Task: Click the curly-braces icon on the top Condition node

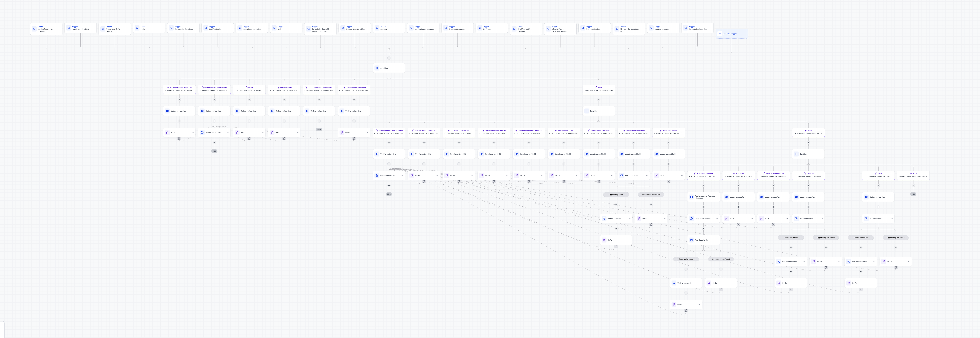Action: click(377, 68)
